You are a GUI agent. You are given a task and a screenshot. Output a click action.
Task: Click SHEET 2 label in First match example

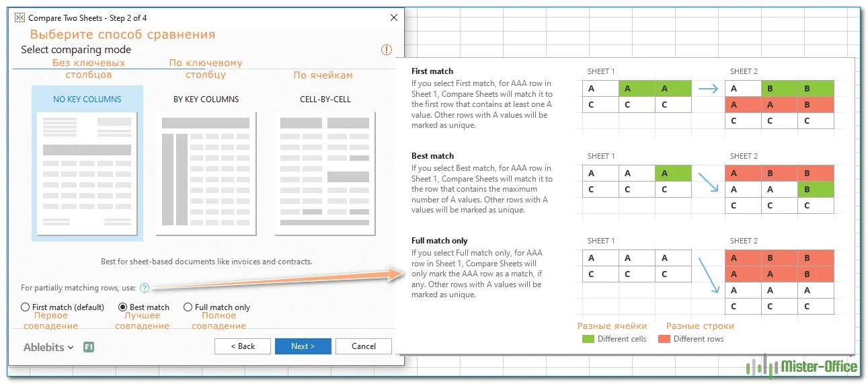tap(744, 71)
